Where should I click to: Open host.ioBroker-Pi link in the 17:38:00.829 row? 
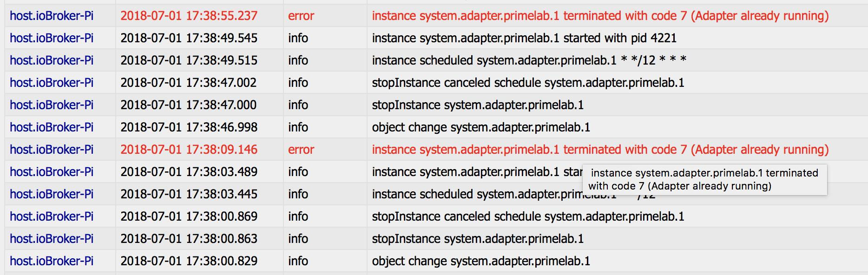point(52,261)
